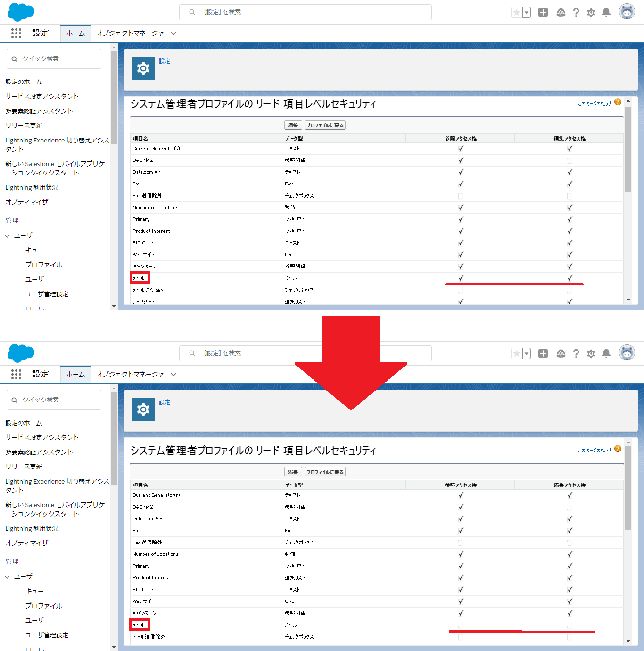The image size is (644, 651).
Task: Open setup gear menu in lower header
Action: [x=591, y=354]
